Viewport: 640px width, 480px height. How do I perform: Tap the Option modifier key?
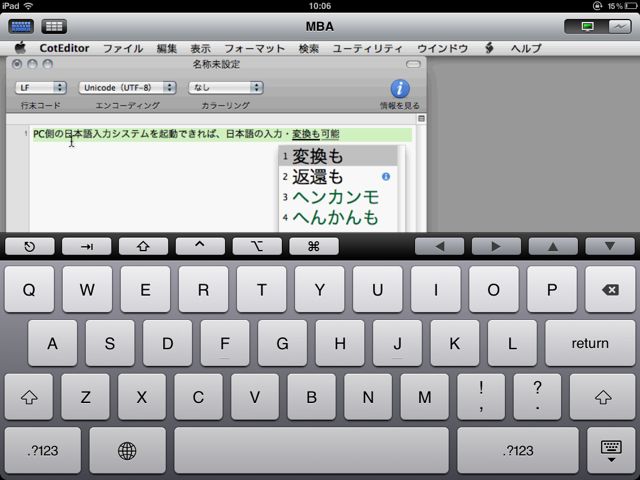[257, 247]
